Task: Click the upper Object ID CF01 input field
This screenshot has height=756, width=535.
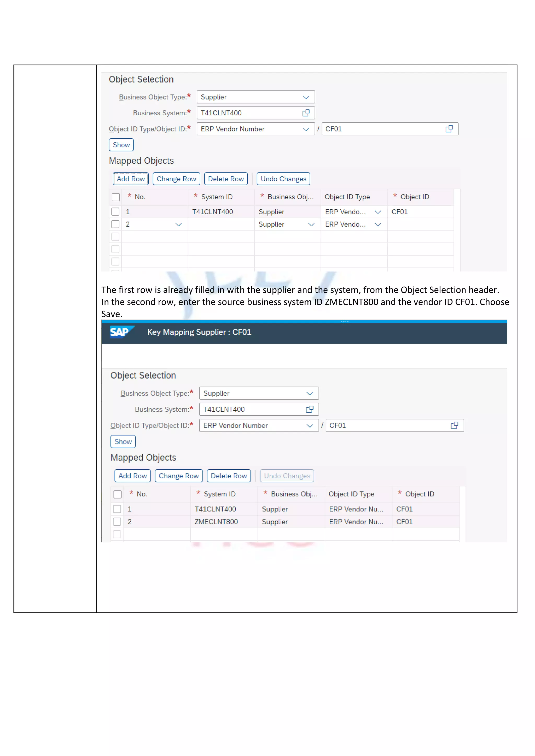Action: pos(390,129)
